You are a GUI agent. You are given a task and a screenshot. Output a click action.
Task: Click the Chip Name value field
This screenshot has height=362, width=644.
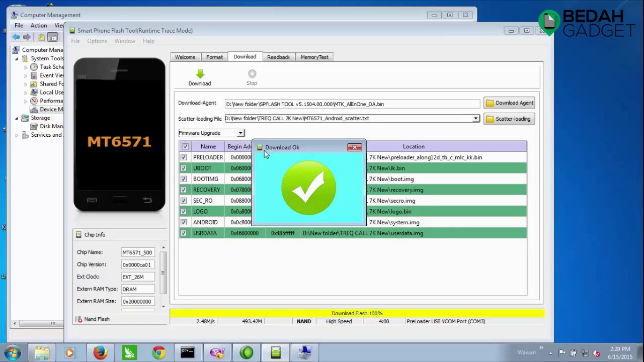point(137,252)
